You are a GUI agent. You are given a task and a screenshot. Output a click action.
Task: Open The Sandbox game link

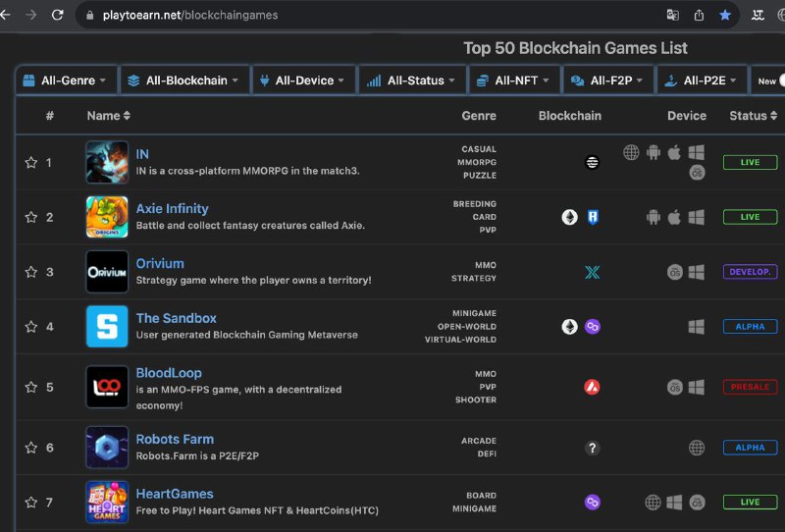[177, 318]
